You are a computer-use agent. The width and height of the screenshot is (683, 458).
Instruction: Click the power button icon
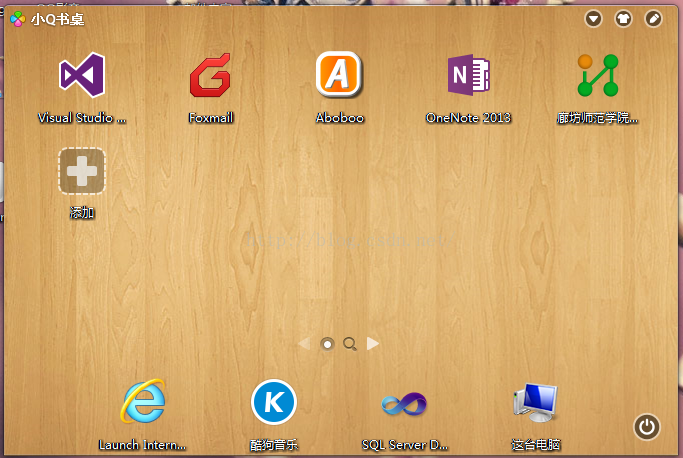tap(646, 427)
